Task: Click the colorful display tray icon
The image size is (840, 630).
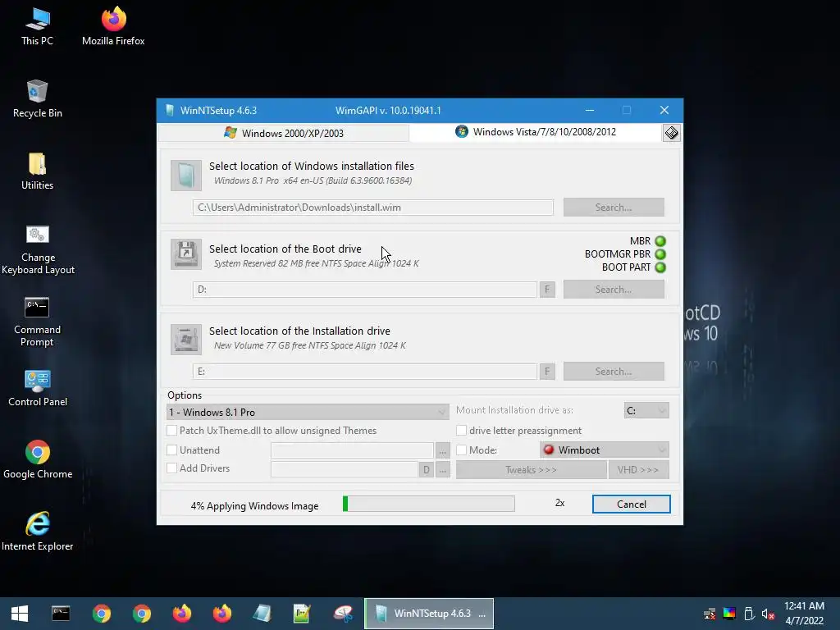Action: [x=729, y=614]
